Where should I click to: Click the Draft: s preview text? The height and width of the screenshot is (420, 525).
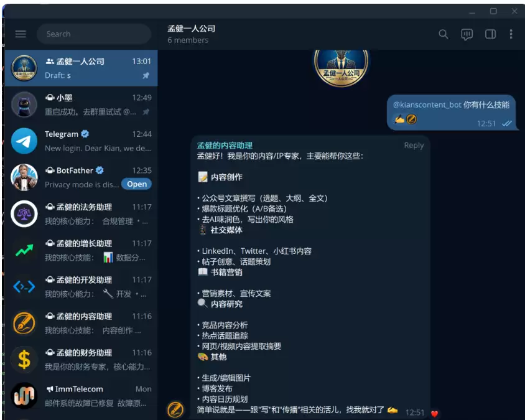pyautogui.click(x=58, y=76)
